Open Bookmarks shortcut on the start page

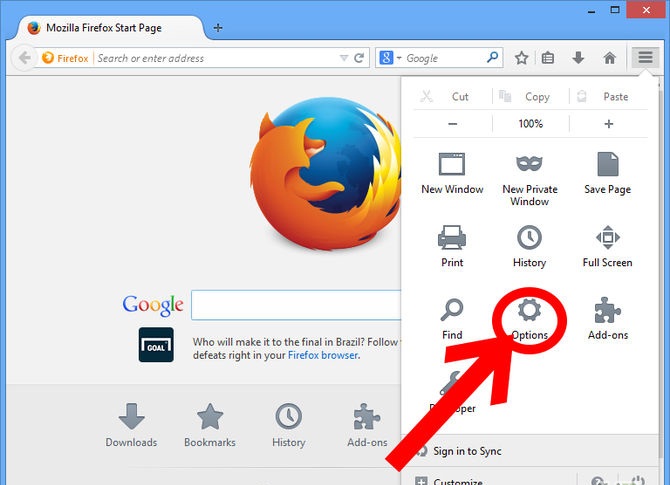pyautogui.click(x=210, y=426)
